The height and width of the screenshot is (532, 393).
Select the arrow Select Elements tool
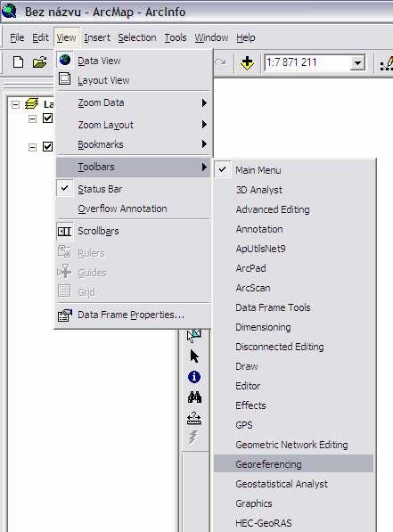(x=194, y=356)
